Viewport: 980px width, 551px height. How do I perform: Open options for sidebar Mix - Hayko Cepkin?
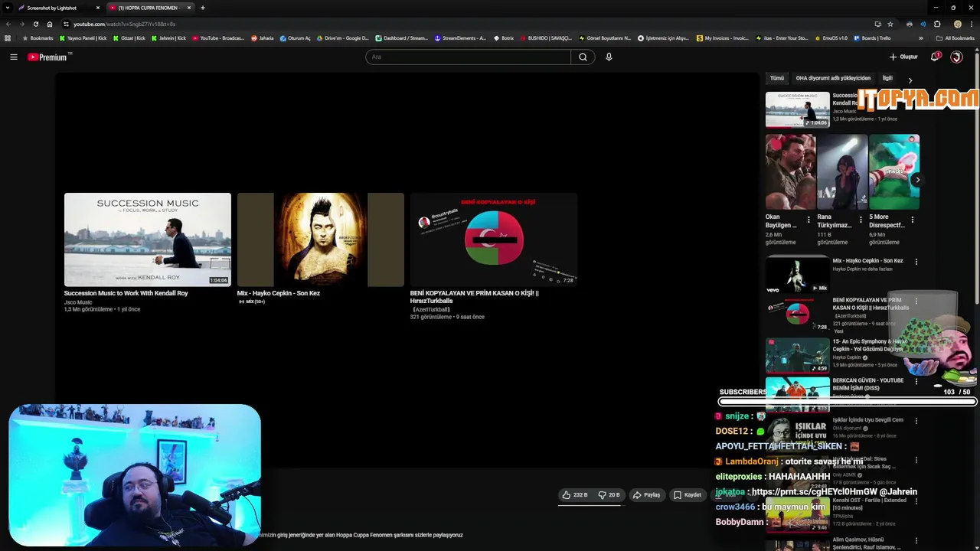click(x=916, y=262)
